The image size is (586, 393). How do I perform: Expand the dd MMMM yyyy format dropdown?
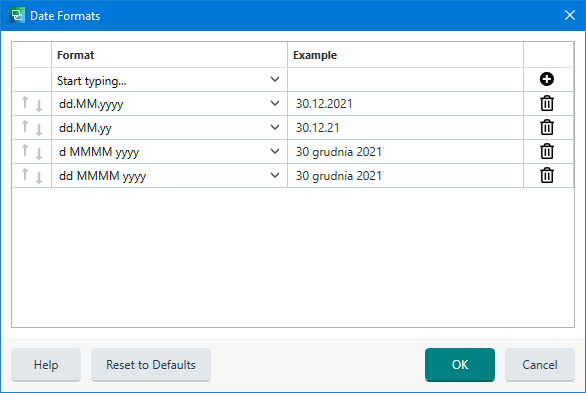pos(275,175)
